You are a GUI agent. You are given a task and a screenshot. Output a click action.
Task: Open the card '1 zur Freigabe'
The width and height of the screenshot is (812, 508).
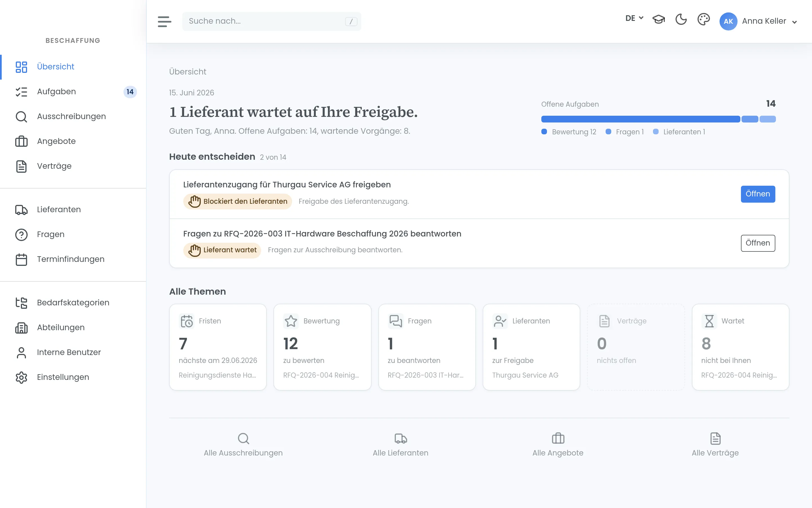tap(531, 347)
